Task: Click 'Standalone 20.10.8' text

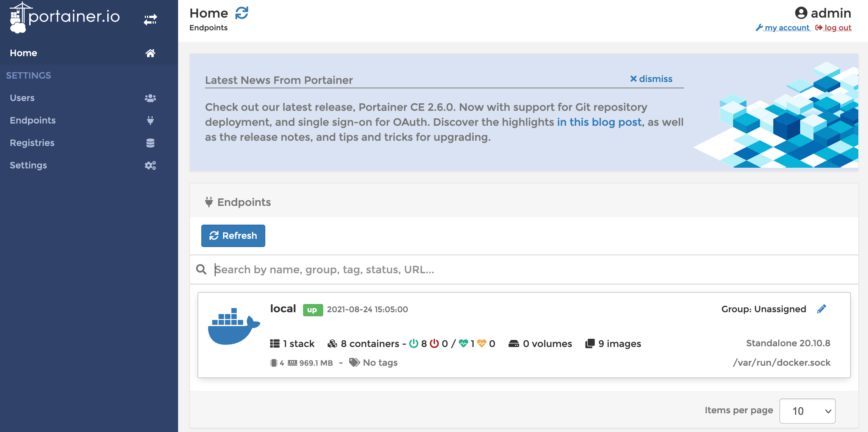Action: point(788,343)
